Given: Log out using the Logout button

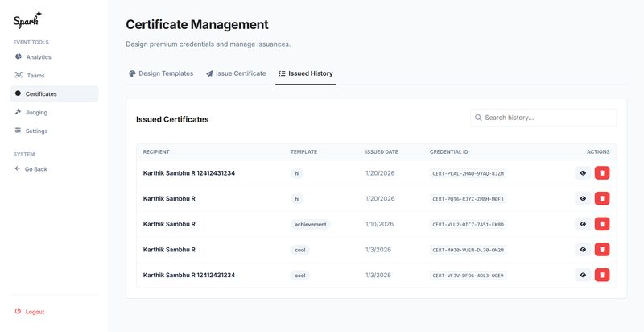Looking at the screenshot, I should pos(35,312).
